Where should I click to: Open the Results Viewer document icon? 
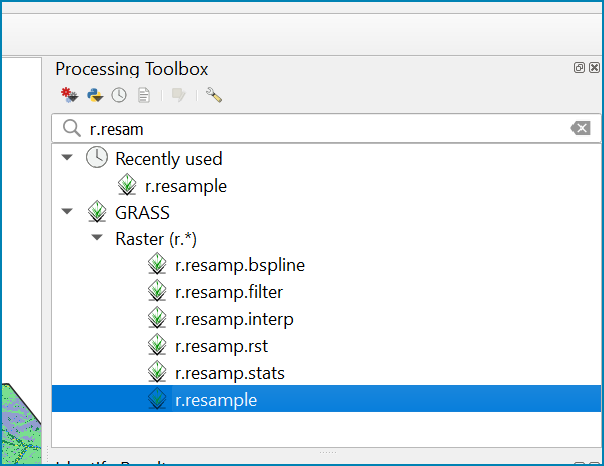point(144,95)
